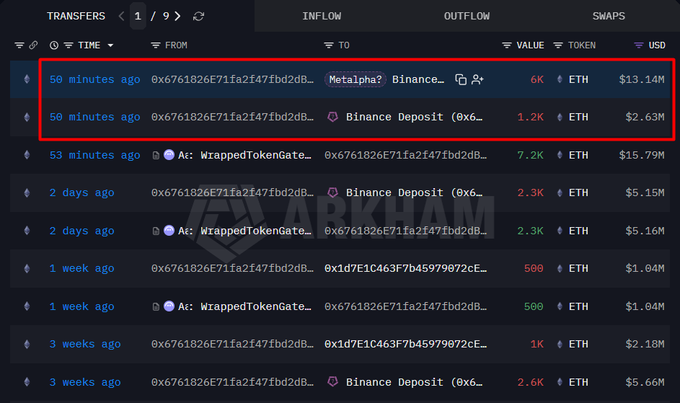This screenshot has width=680, height=403.
Task: Click sender 0x6761826E71fa in $13.14M row
Action: coord(232,79)
